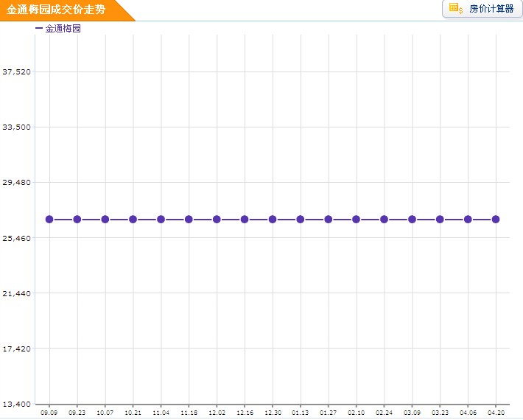Click the calculator icon beside 房价计算器

456,8
